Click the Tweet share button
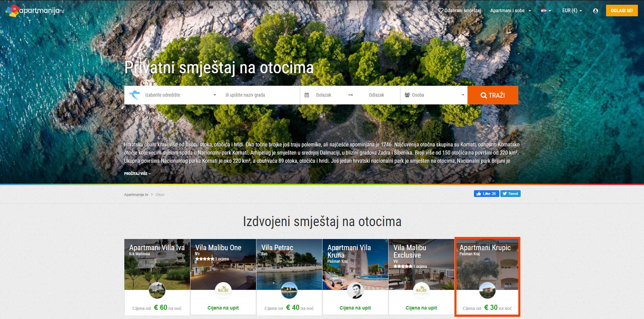 [510, 194]
